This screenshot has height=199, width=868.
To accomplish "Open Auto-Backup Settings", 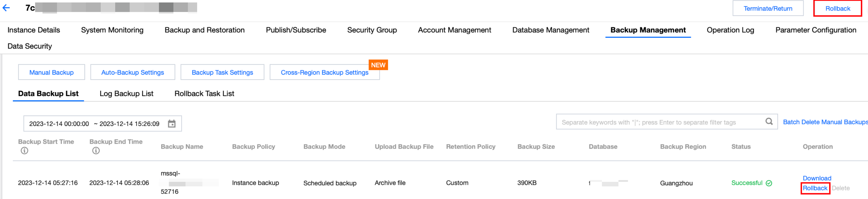I will click(x=132, y=72).
